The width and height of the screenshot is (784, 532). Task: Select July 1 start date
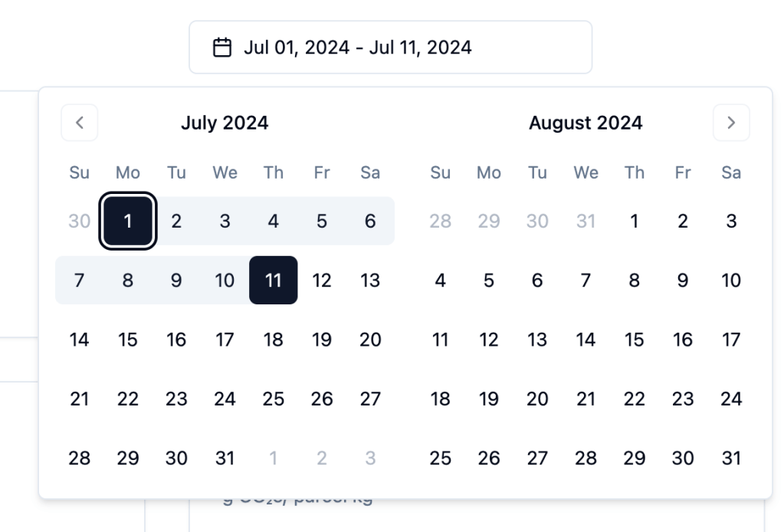128,222
